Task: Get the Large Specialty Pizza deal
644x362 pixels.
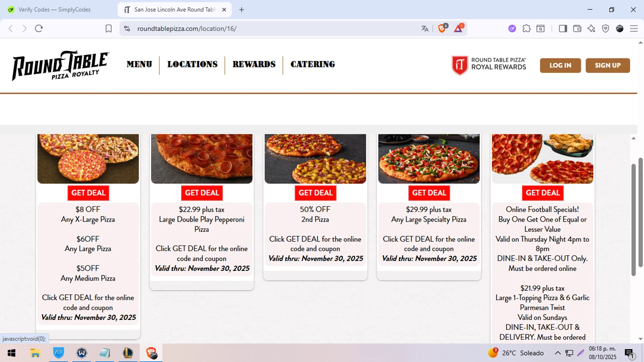Action: pyautogui.click(x=429, y=193)
